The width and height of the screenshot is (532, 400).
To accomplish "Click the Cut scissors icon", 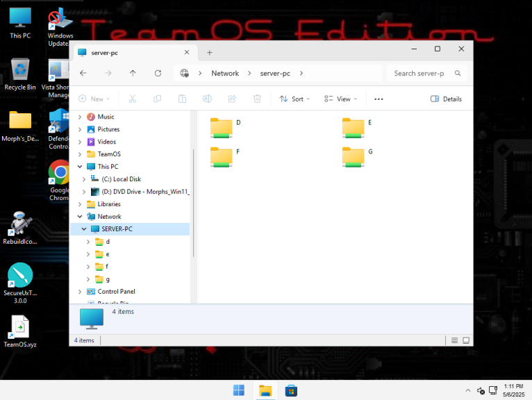I will pyautogui.click(x=133, y=99).
